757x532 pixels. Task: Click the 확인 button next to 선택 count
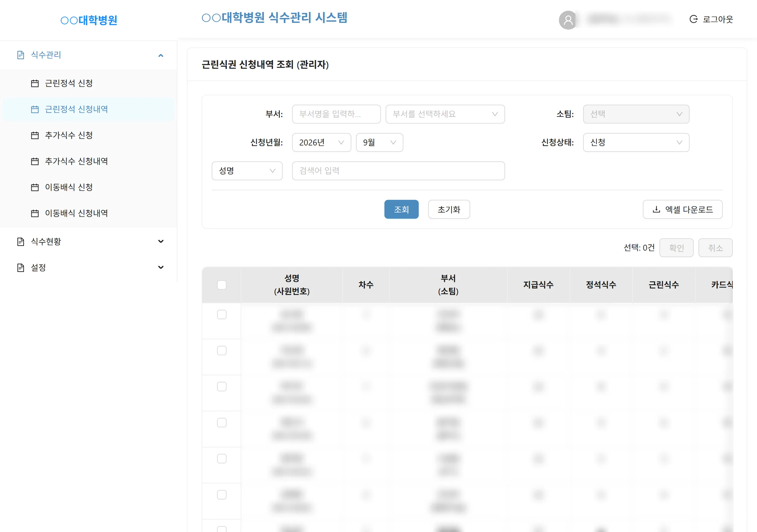[x=676, y=248]
